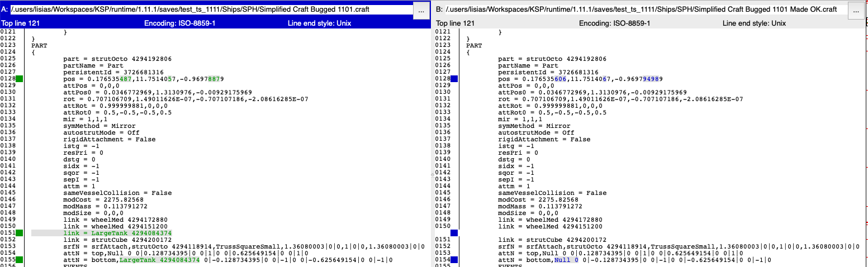Click 'autostrutMode = Off' in pane B

click(537, 132)
